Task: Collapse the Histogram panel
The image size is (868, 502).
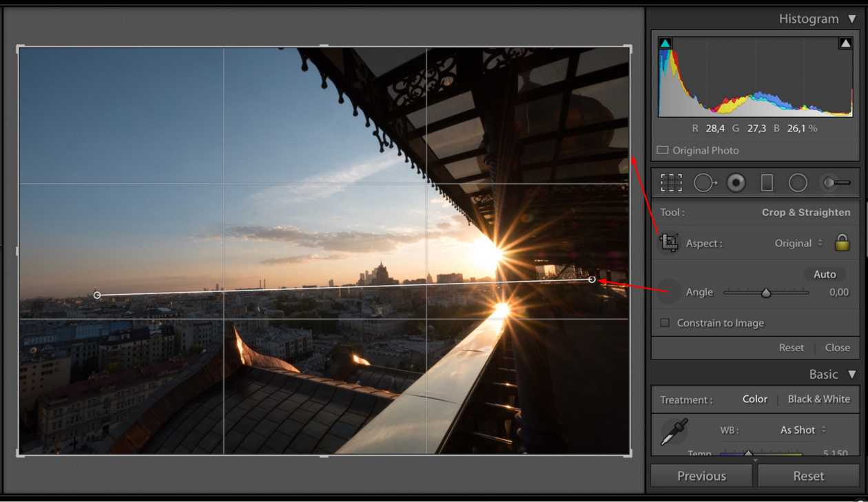Action: 852,19
